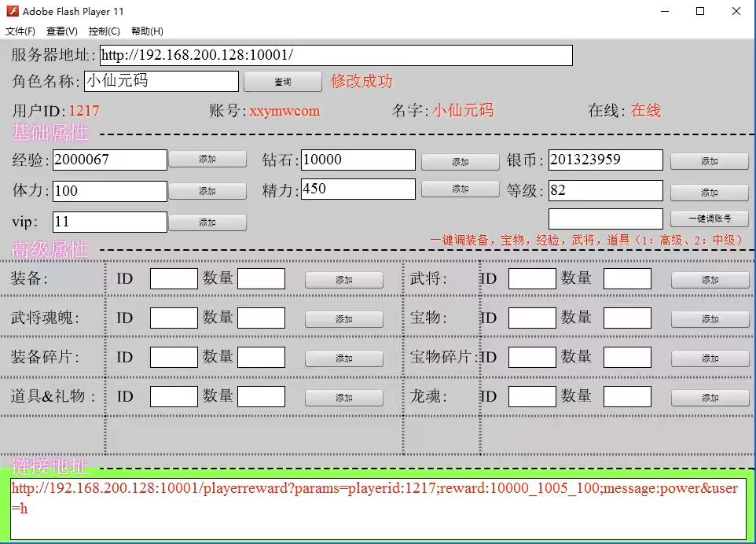Click the 武将 ID input field
Image resolution: width=756 pixels, height=544 pixels.
(x=532, y=279)
